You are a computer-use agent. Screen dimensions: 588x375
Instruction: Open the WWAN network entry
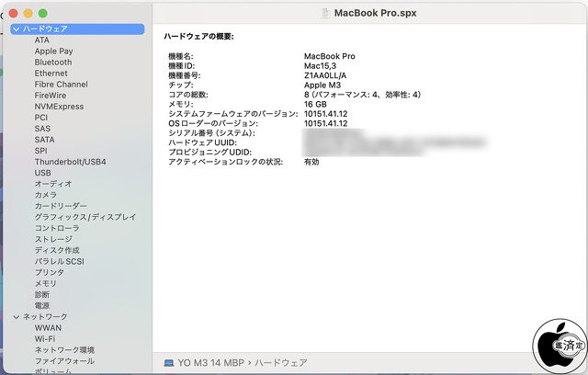point(48,328)
